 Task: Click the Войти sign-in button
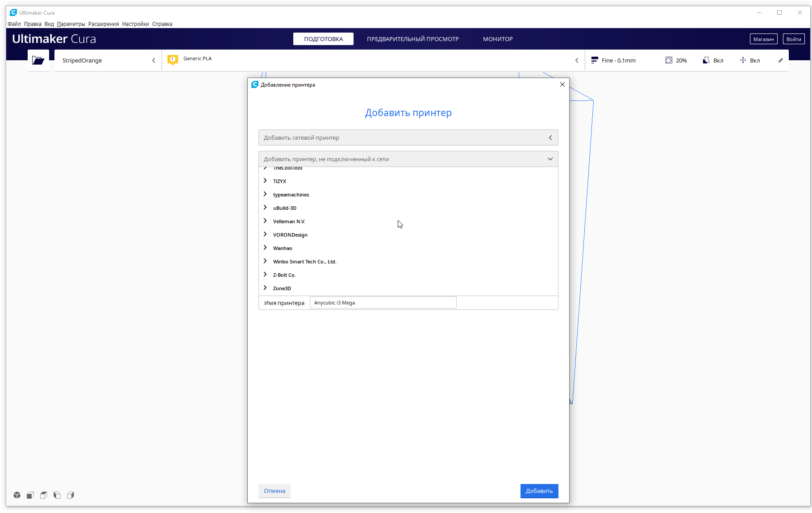[794, 39]
